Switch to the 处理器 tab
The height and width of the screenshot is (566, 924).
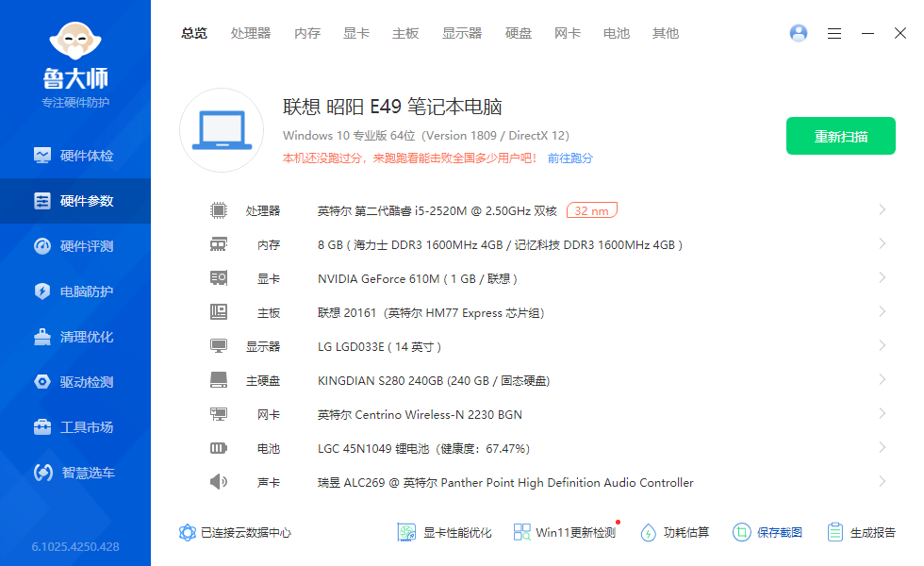click(x=251, y=33)
